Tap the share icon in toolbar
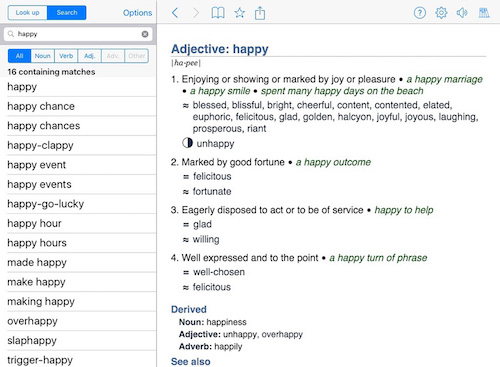The height and width of the screenshot is (367, 500). point(260,13)
